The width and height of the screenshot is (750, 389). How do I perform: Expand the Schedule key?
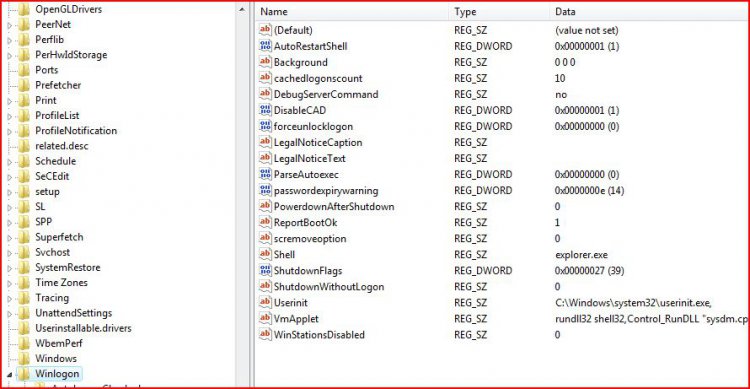10,162
